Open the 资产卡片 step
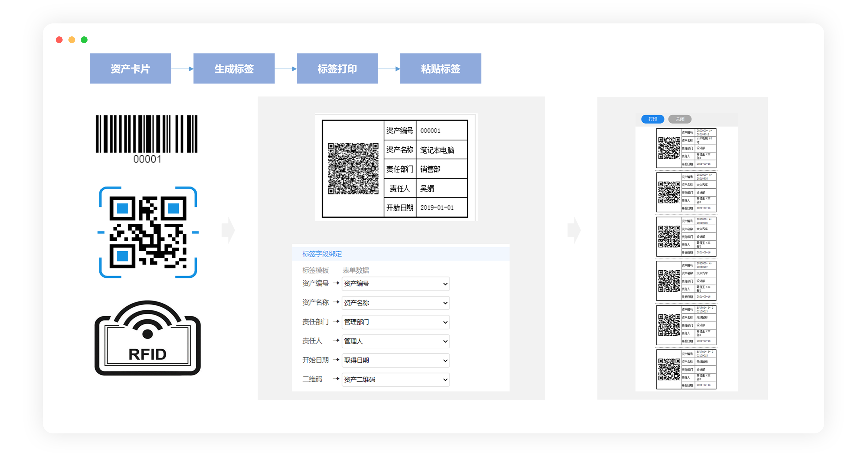This screenshot has width=868, height=459. [x=130, y=68]
